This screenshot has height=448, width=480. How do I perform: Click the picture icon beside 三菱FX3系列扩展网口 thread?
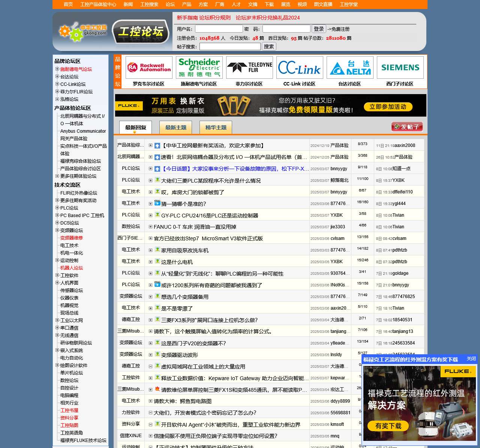tap(157, 319)
